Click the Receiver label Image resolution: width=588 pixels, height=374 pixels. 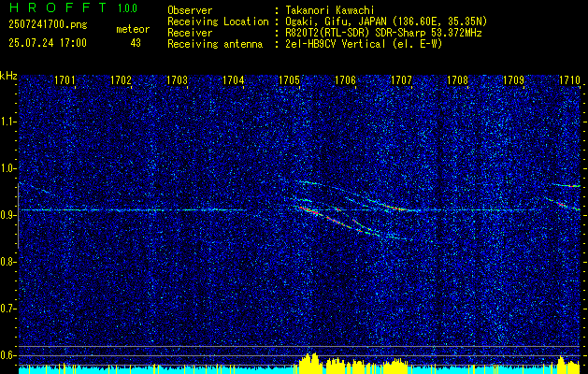pos(190,33)
